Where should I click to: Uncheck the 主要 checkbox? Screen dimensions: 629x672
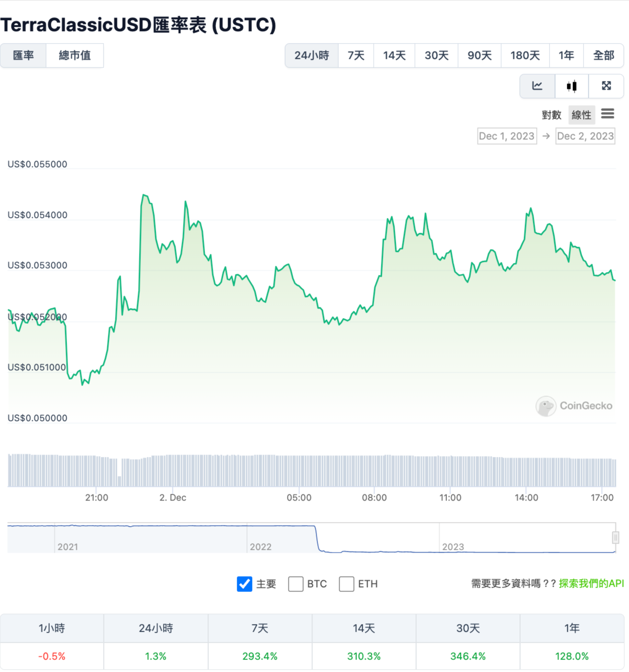pos(244,584)
